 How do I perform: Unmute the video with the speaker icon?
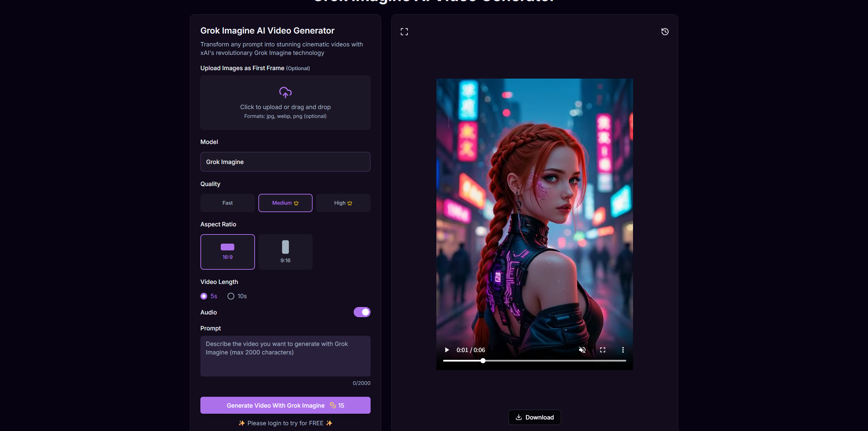(582, 350)
